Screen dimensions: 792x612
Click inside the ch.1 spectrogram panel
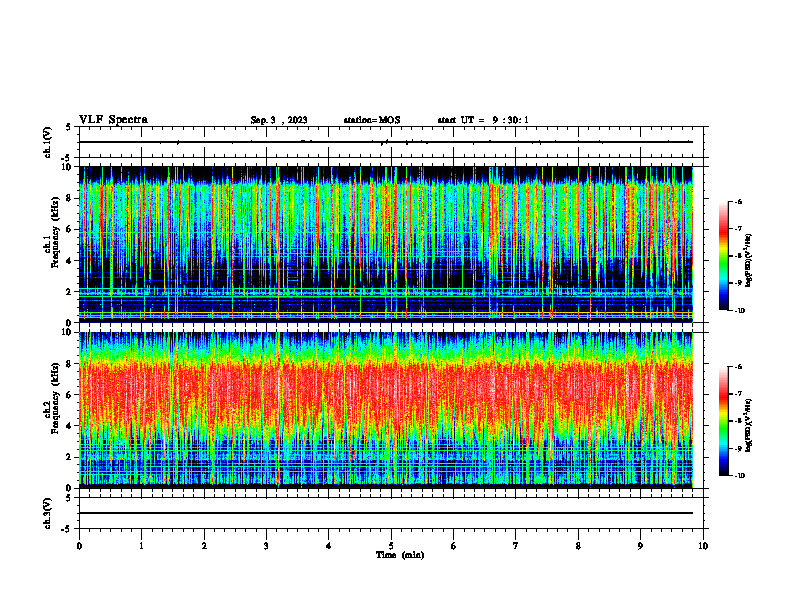[x=386, y=244]
